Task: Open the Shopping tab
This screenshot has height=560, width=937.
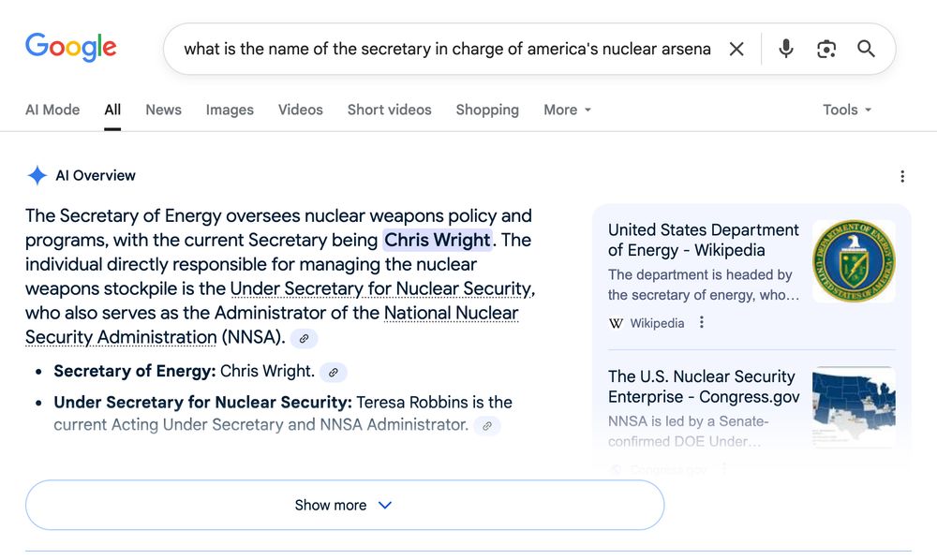Action: point(487,110)
